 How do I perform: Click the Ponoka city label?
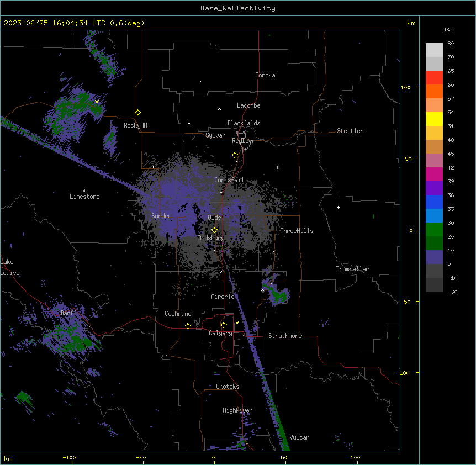click(265, 75)
